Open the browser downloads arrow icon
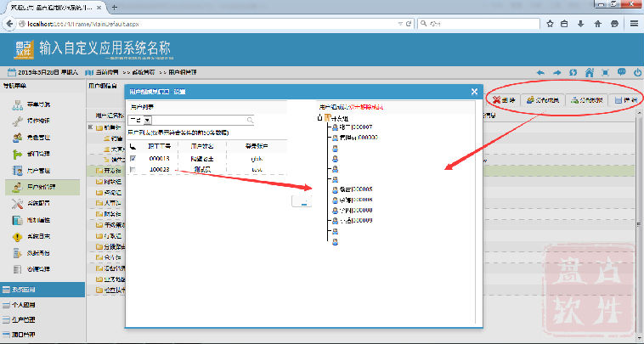The height and width of the screenshot is (344, 644). point(581,24)
